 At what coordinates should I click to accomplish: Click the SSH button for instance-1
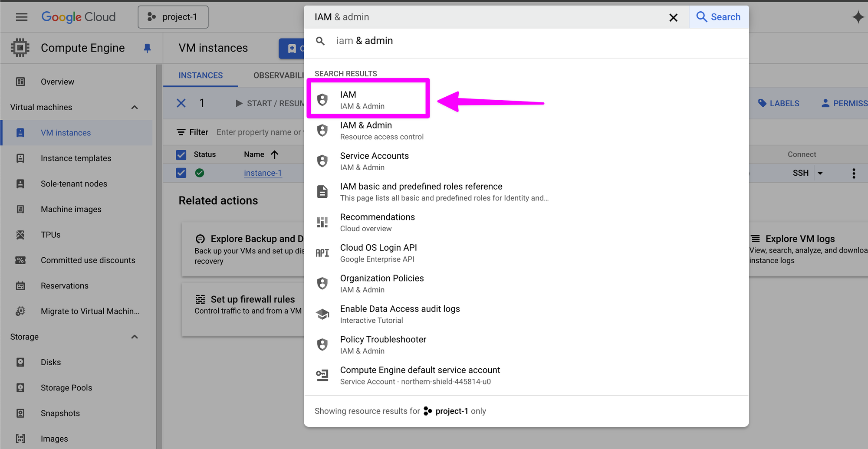[x=800, y=173]
